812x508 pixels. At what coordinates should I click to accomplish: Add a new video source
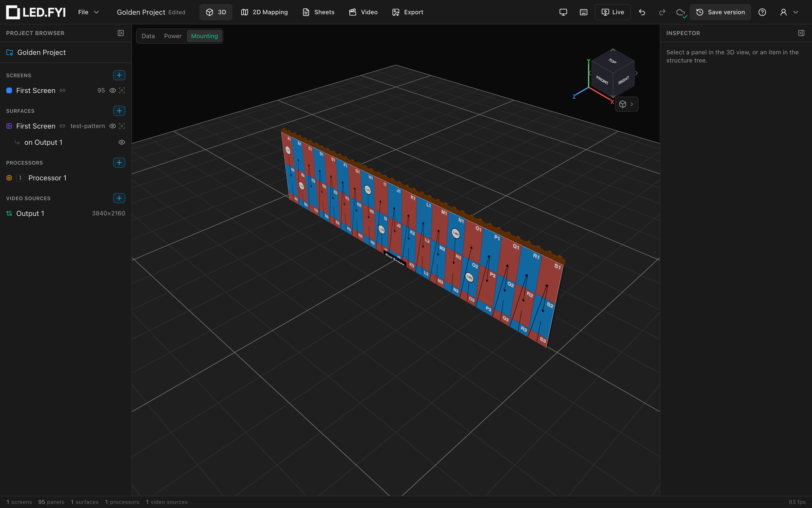pyautogui.click(x=119, y=198)
